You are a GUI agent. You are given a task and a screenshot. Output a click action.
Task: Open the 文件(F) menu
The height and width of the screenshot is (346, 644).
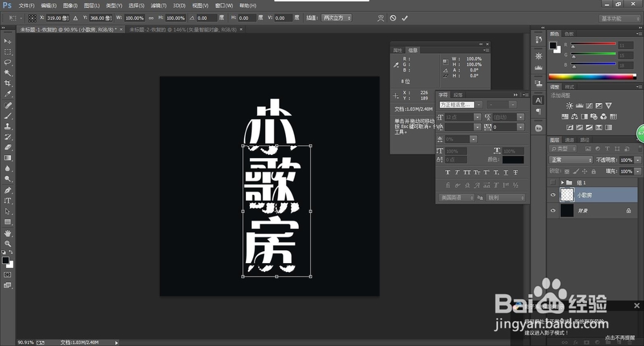[26, 6]
